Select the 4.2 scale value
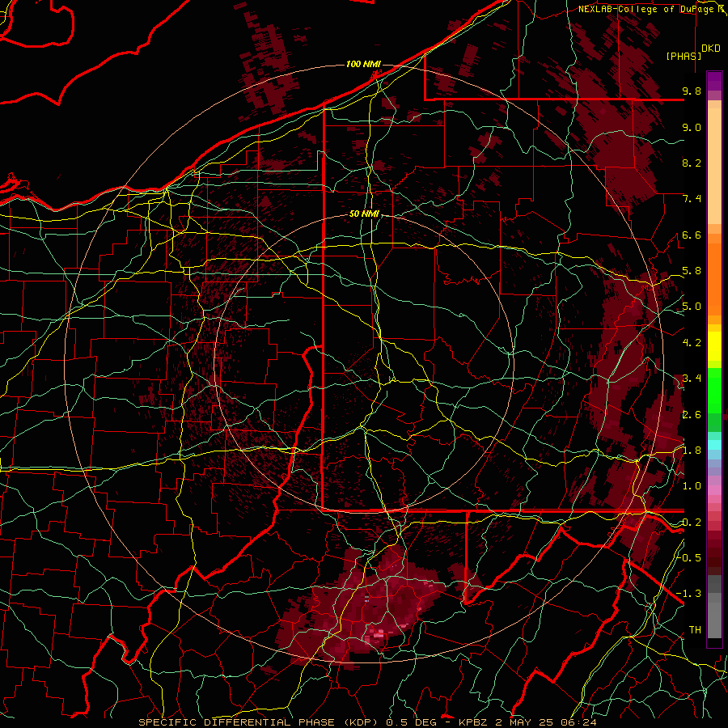 coord(692,343)
